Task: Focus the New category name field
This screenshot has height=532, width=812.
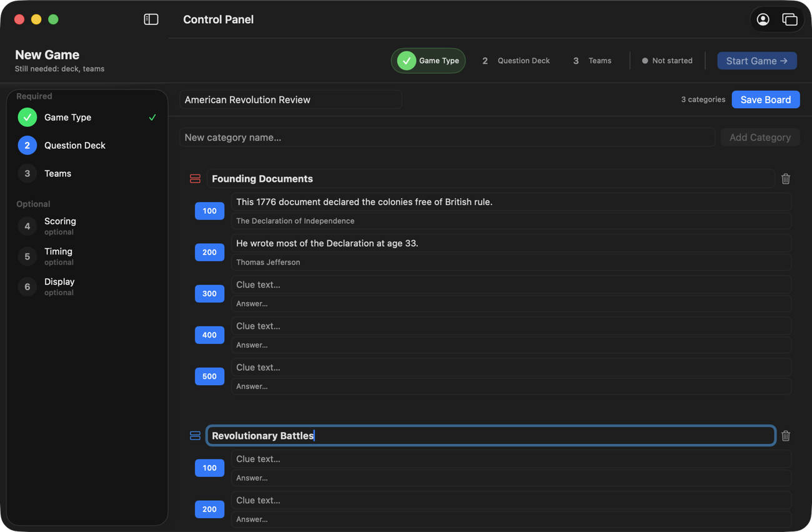Action: [447, 138]
